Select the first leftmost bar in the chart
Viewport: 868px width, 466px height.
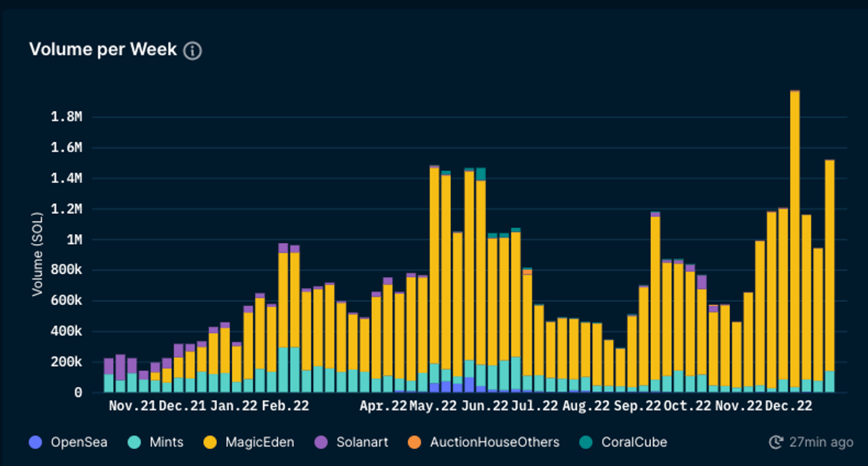(x=109, y=376)
